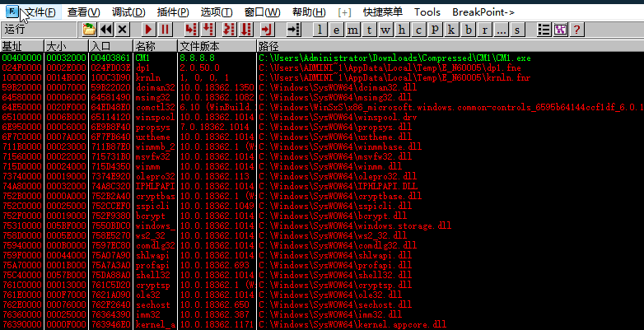Open debugging options list icon
This screenshot has height=330, width=644.
click(544, 30)
